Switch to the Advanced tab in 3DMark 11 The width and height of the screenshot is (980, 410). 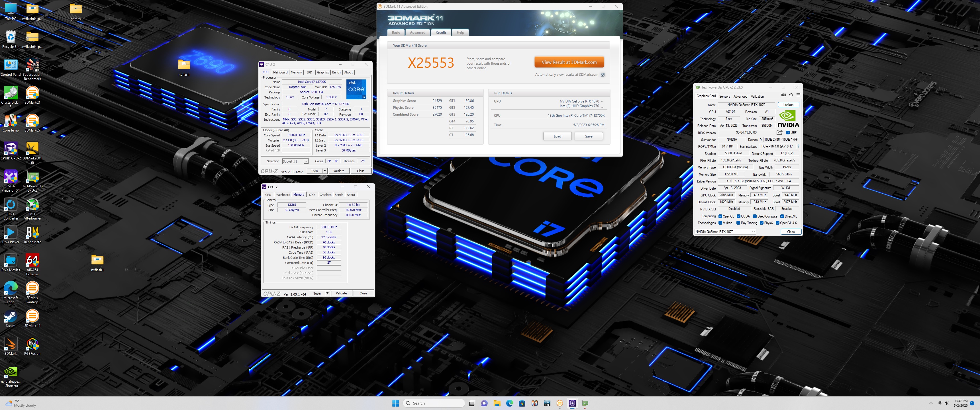coord(417,32)
